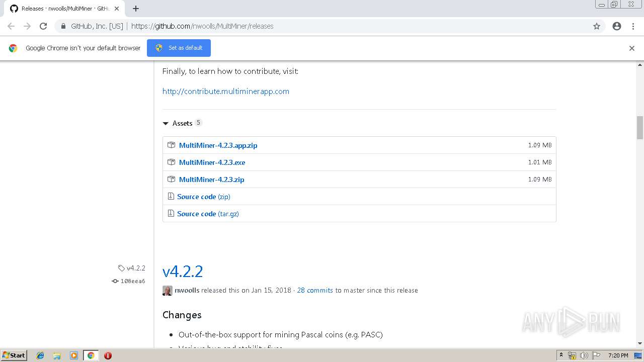Click scrollbar down arrow
The width and height of the screenshot is (644, 362).
pyautogui.click(x=640, y=343)
